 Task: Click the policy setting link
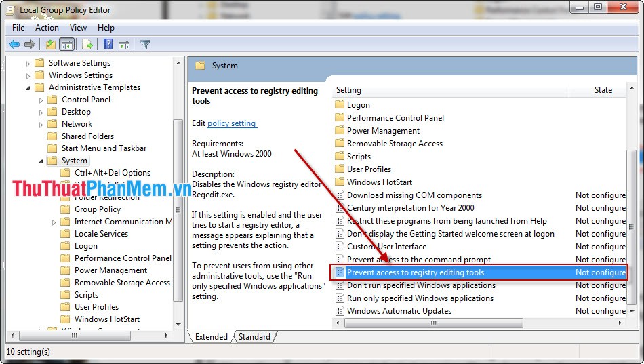232,123
